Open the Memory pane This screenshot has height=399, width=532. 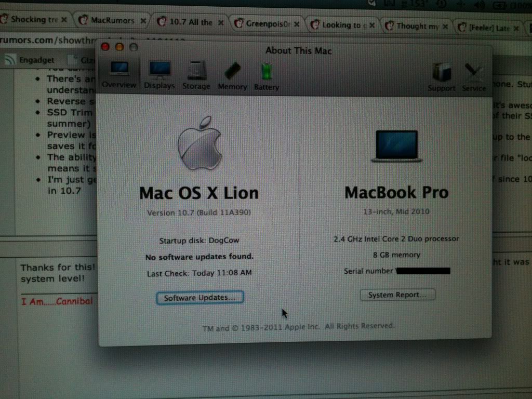click(x=232, y=77)
